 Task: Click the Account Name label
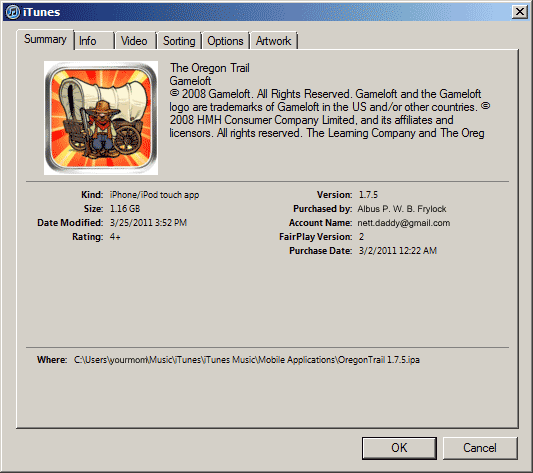(x=321, y=223)
